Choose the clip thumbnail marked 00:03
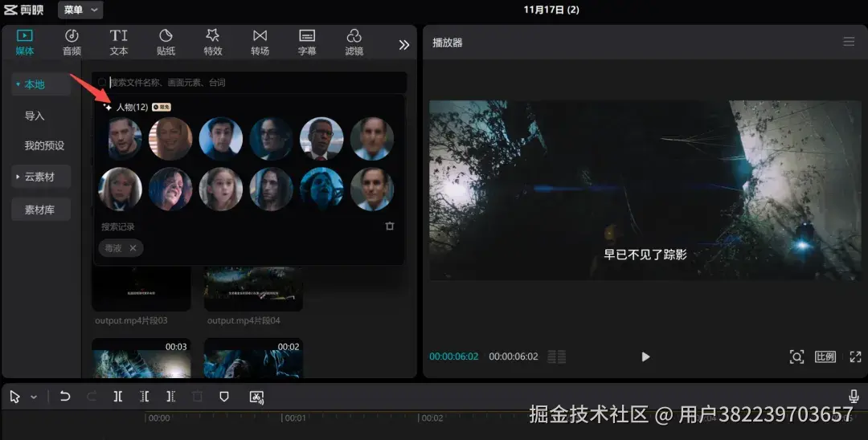This screenshot has height=440, width=868. pyautogui.click(x=141, y=358)
